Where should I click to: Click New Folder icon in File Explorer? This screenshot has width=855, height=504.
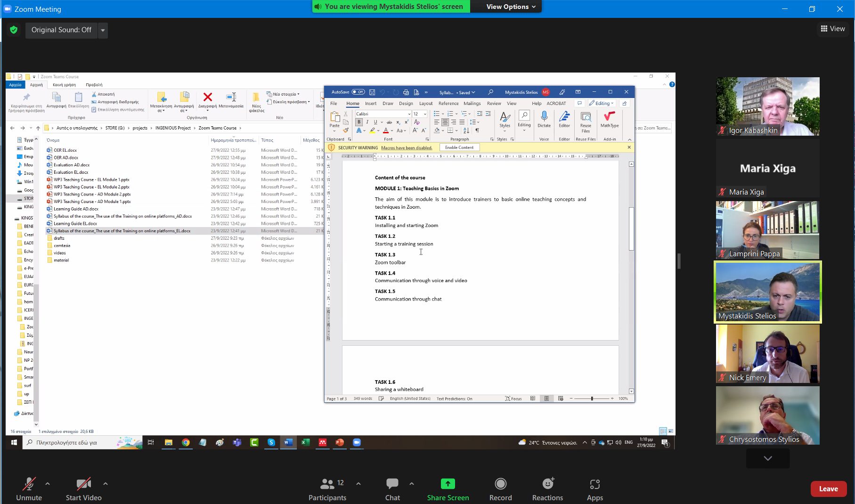point(256,97)
